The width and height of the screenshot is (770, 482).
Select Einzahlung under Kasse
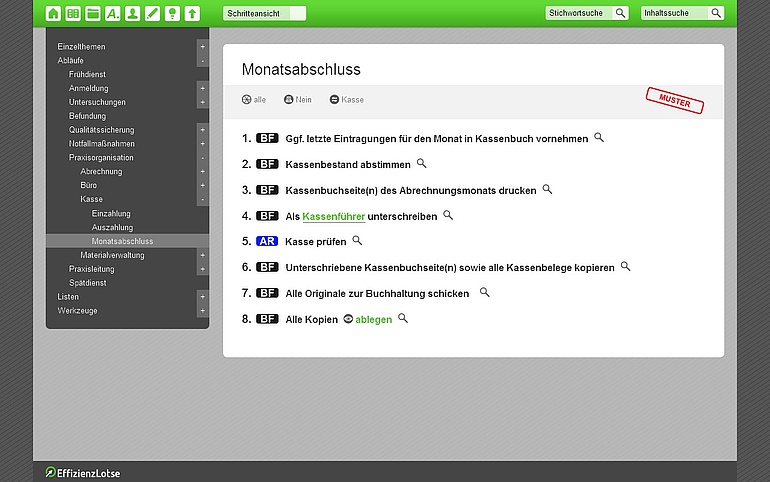click(111, 214)
